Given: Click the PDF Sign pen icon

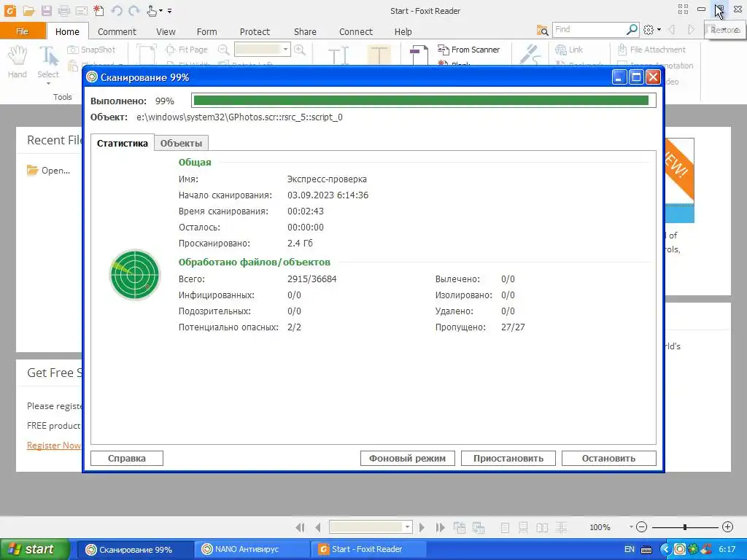Looking at the screenshot, I should (530, 54).
